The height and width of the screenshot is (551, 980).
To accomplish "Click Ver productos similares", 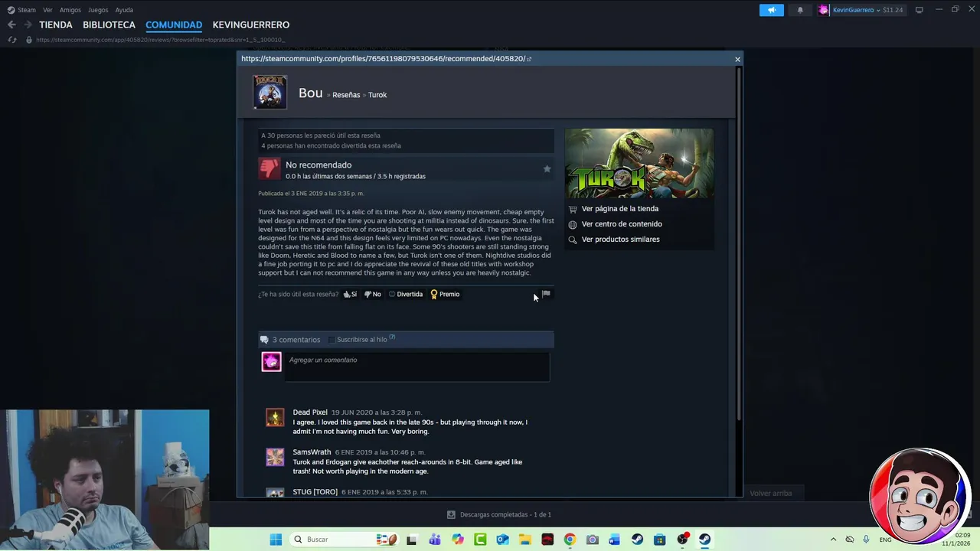I will tap(620, 240).
